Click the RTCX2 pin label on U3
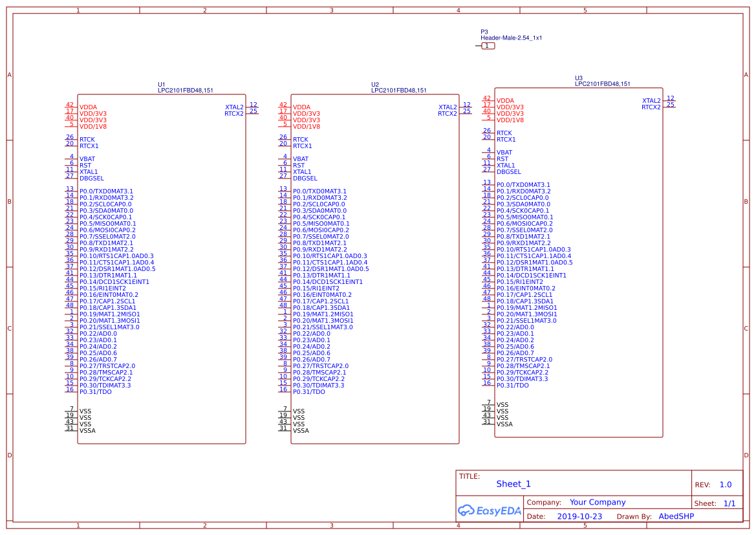This screenshot has height=535, width=756. [x=651, y=107]
